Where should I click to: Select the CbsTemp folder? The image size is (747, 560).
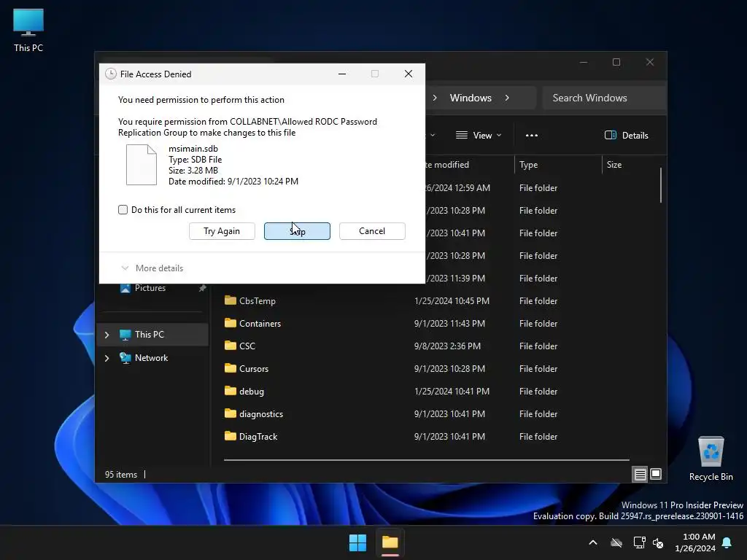point(258,301)
